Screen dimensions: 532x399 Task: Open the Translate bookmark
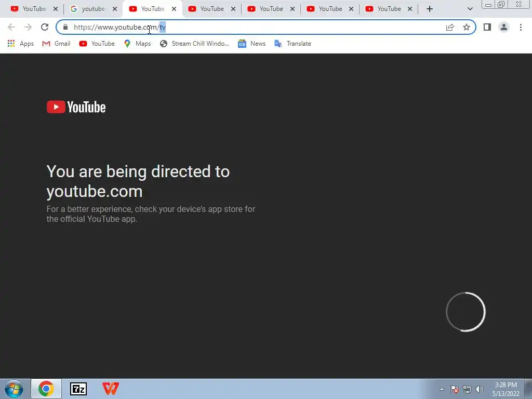coord(293,44)
